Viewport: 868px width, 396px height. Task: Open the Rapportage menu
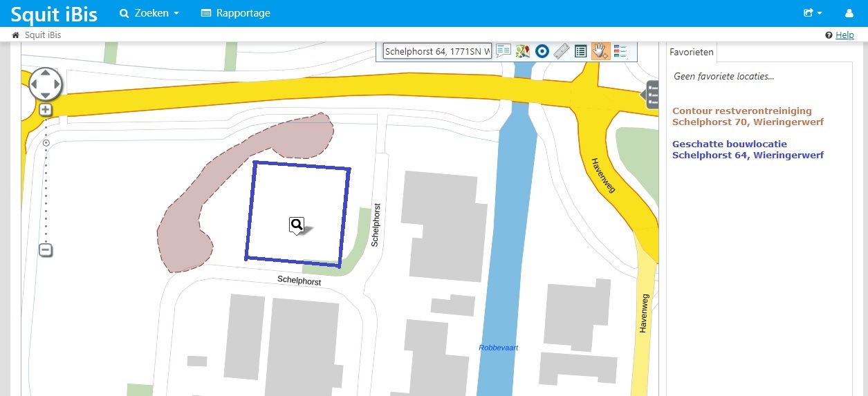(235, 13)
